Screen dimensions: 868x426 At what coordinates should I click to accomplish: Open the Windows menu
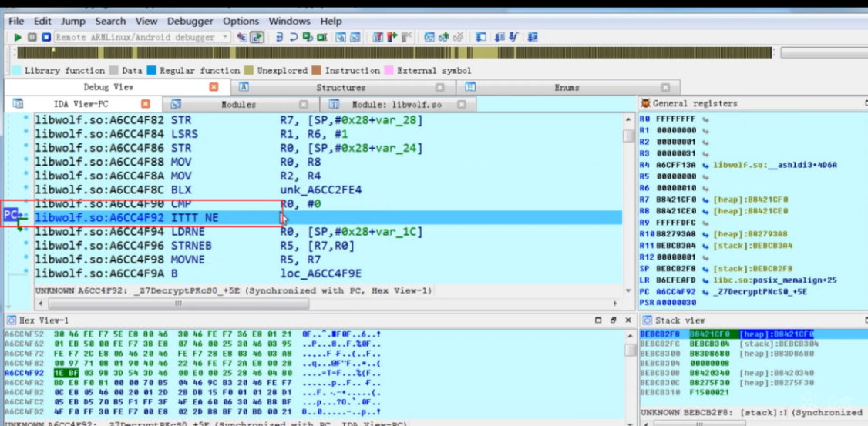pyautogui.click(x=290, y=21)
